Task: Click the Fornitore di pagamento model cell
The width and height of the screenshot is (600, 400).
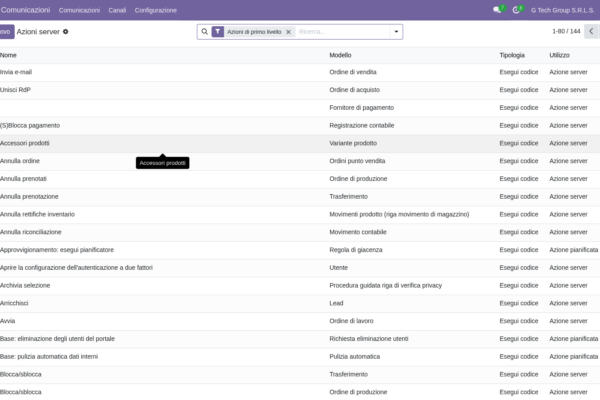Action: coord(362,108)
